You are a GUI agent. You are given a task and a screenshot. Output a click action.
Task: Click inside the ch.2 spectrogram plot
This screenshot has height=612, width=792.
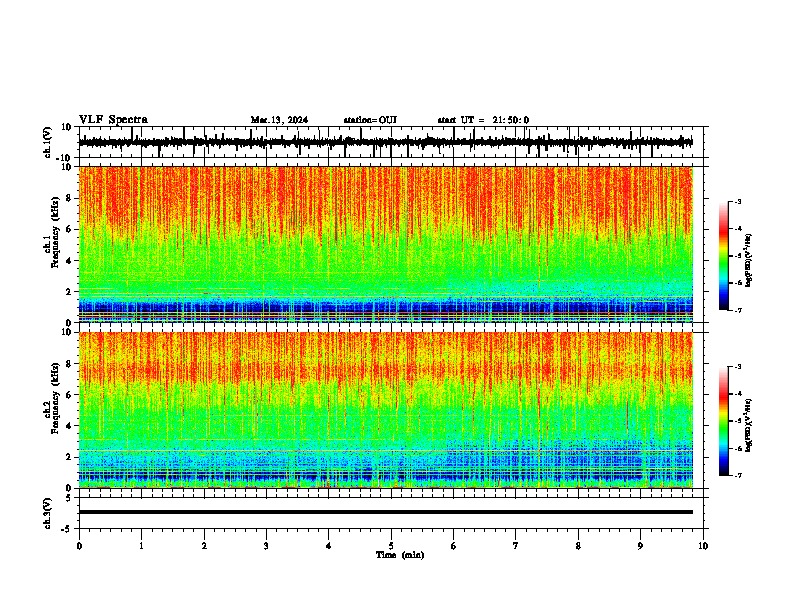point(385,410)
